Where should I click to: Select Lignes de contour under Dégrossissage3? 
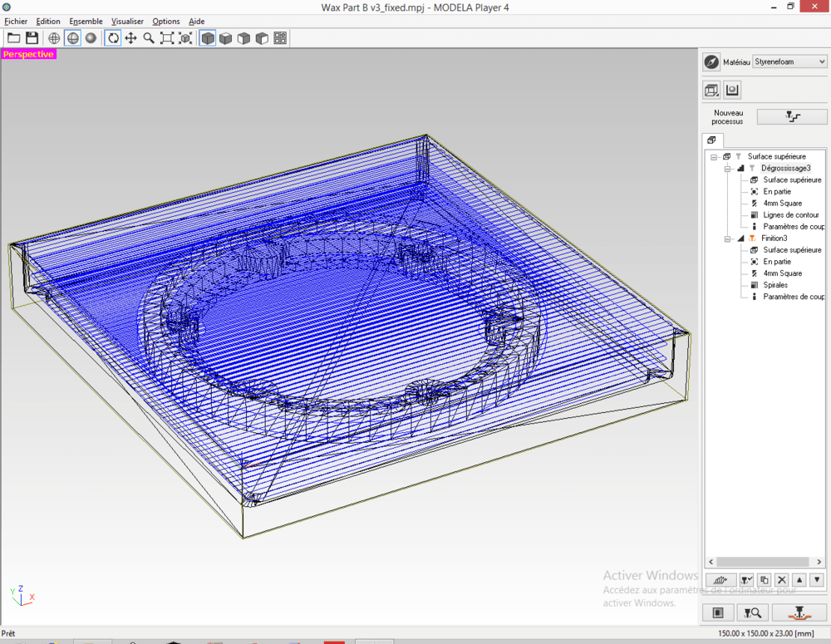coord(791,214)
